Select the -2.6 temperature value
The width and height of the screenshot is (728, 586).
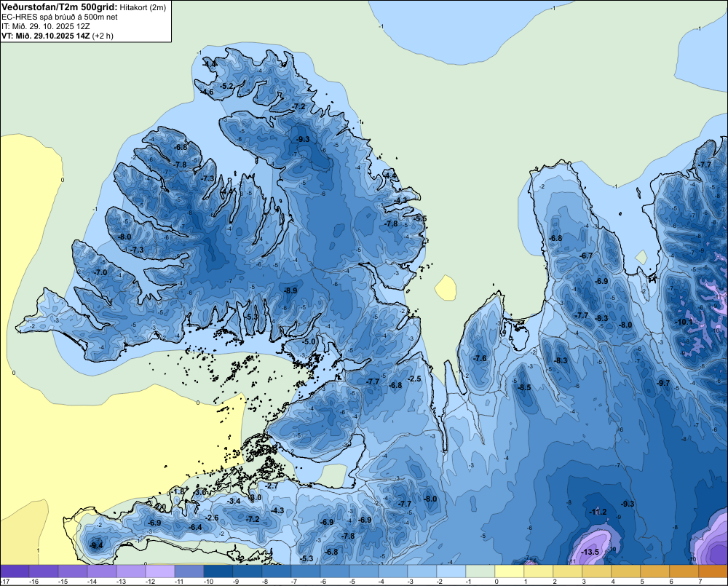tap(212, 518)
